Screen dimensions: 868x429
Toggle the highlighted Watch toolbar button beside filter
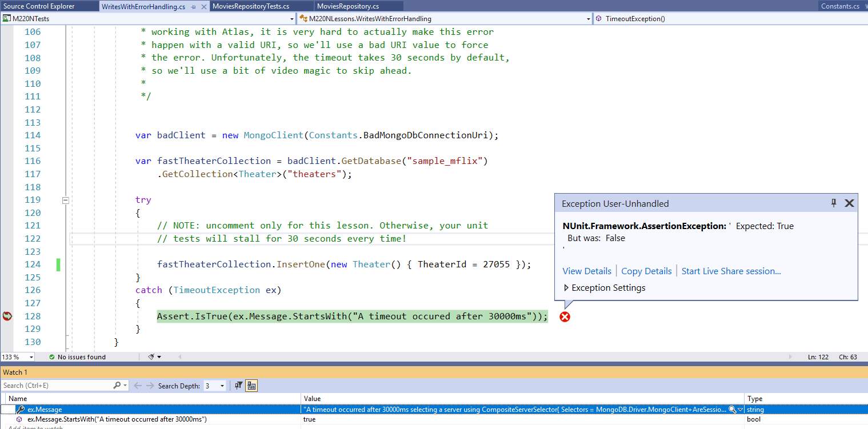251,386
